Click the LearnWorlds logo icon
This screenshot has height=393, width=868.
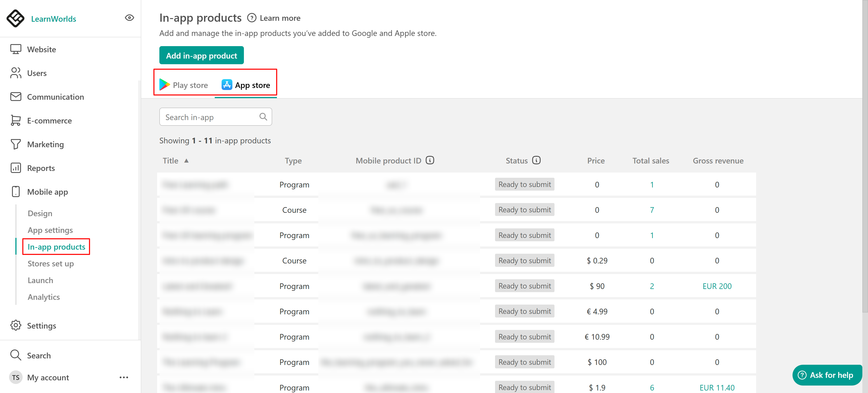[16, 19]
